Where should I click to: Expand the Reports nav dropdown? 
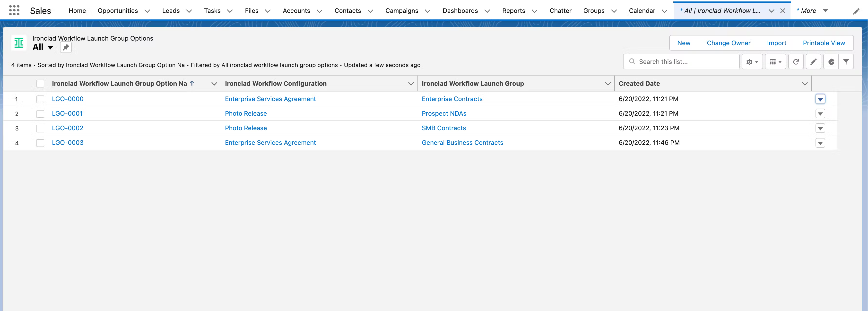click(534, 11)
